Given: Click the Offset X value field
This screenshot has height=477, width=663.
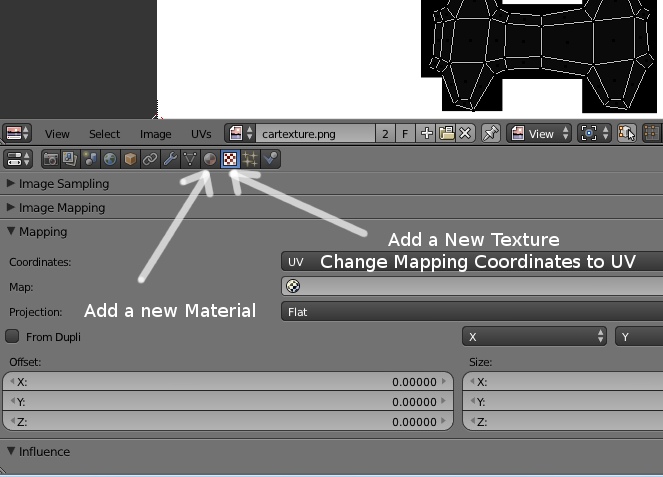Looking at the screenshot, I should pyautogui.click(x=228, y=382).
